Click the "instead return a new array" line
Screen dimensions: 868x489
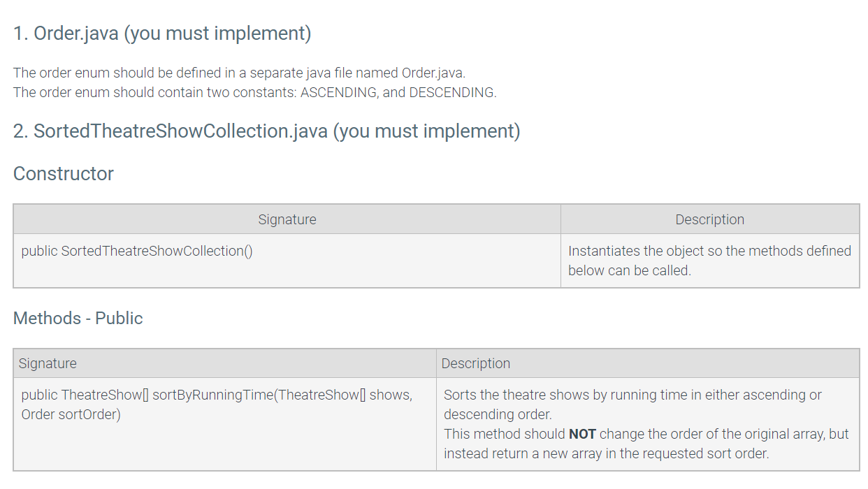click(x=606, y=453)
